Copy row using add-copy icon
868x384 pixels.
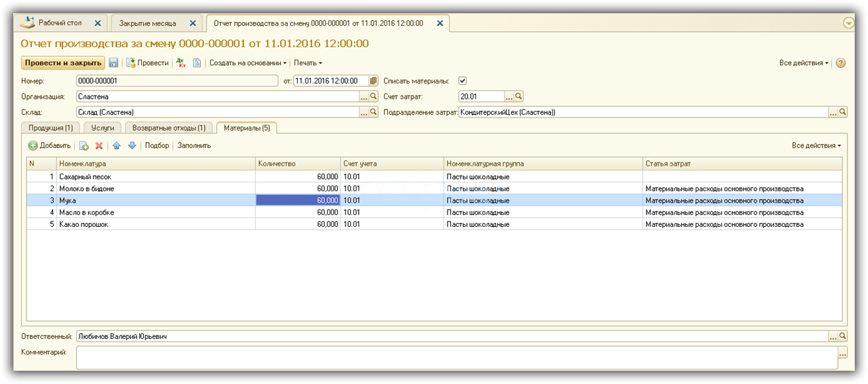click(x=84, y=146)
